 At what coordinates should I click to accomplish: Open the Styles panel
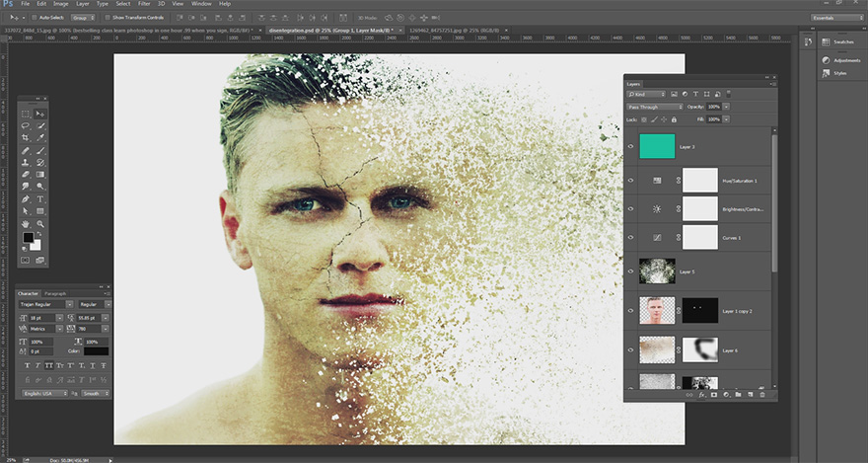[839, 73]
